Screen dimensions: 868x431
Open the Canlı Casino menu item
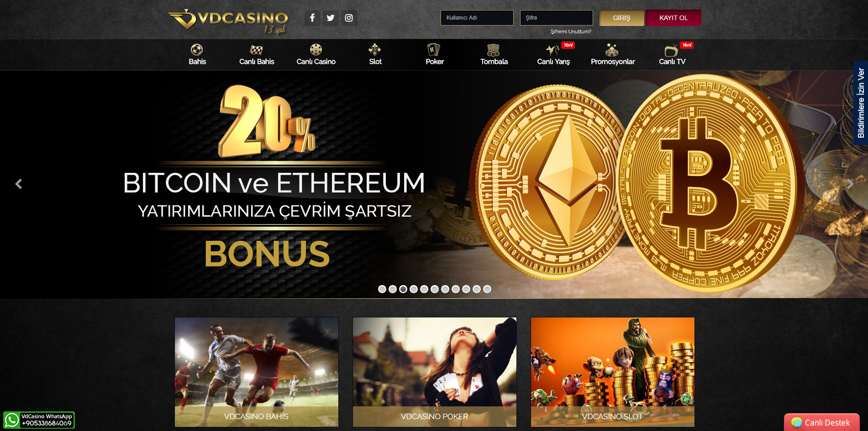pyautogui.click(x=316, y=55)
